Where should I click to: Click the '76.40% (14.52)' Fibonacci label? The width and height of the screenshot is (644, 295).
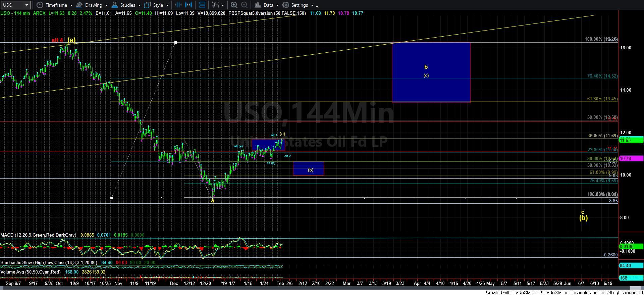point(602,76)
